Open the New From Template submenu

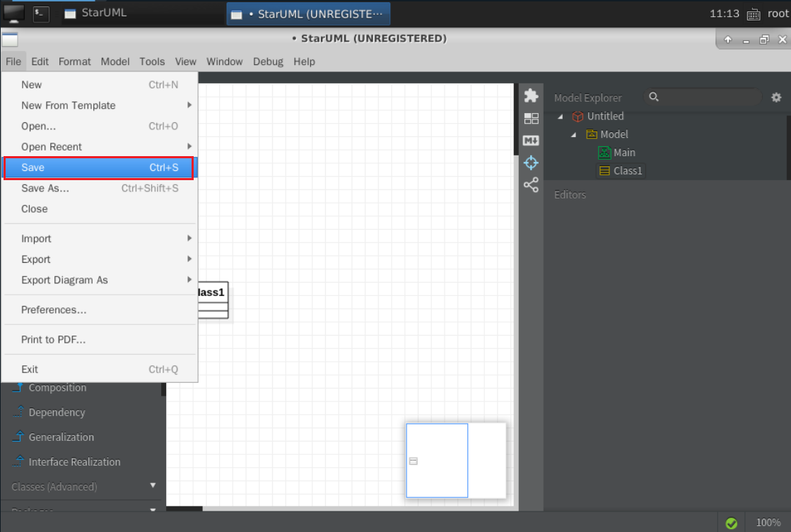pyautogui.click(x=100, y=105)
